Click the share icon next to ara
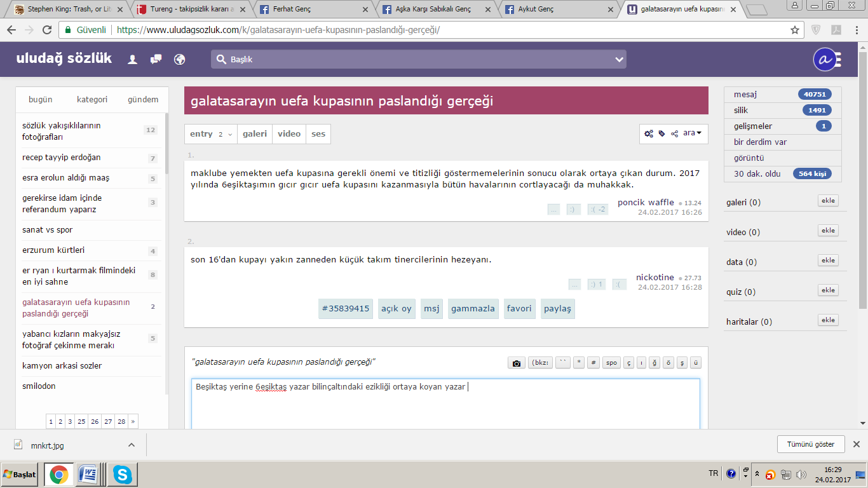 click(x=674, y=133)
